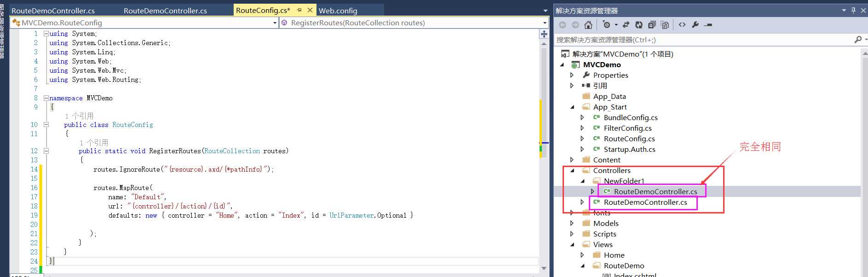
Task: Expand the Properties node
Action: (572, 75)
